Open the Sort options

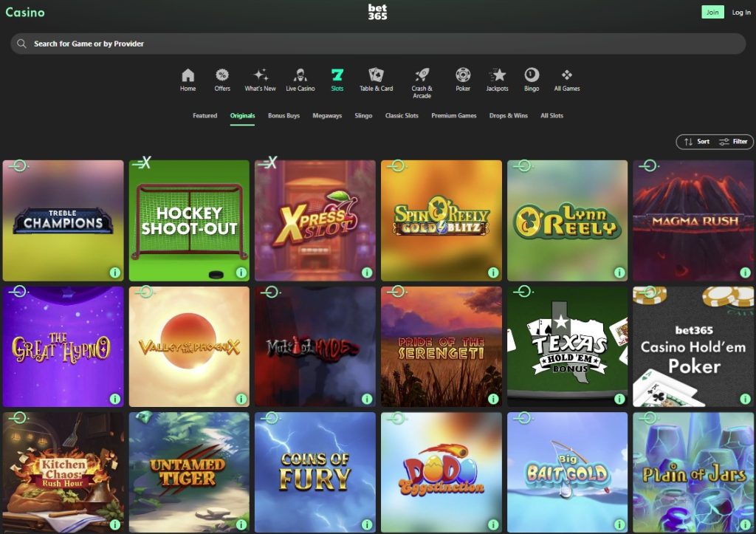(x=697, y=142)
